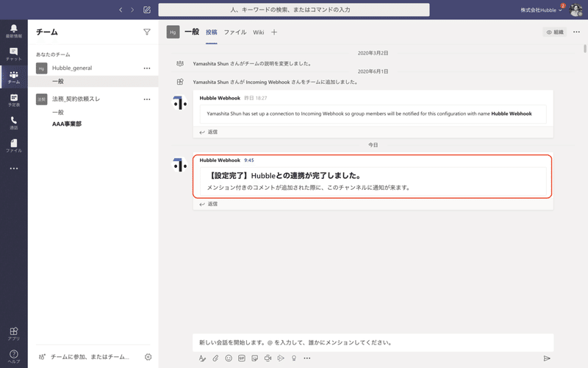Open Help question mark icon
588x368 pixels.
[14, 356]
